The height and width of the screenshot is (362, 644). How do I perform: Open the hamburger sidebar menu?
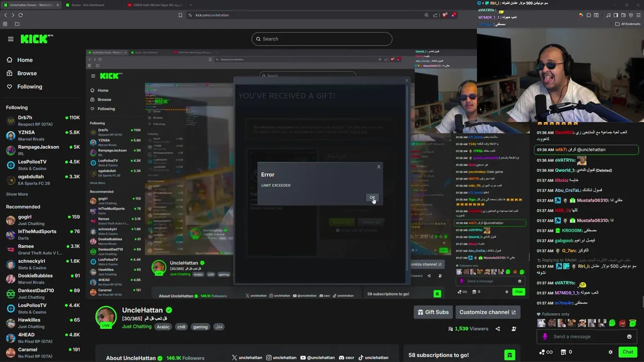pyautogui.click(x=11, y=39)
